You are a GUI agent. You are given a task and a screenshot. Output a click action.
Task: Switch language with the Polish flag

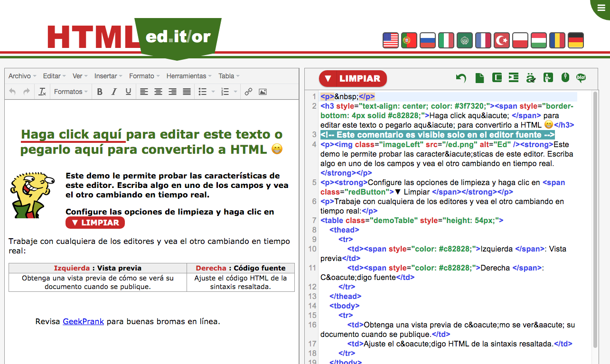pos(520,40)
